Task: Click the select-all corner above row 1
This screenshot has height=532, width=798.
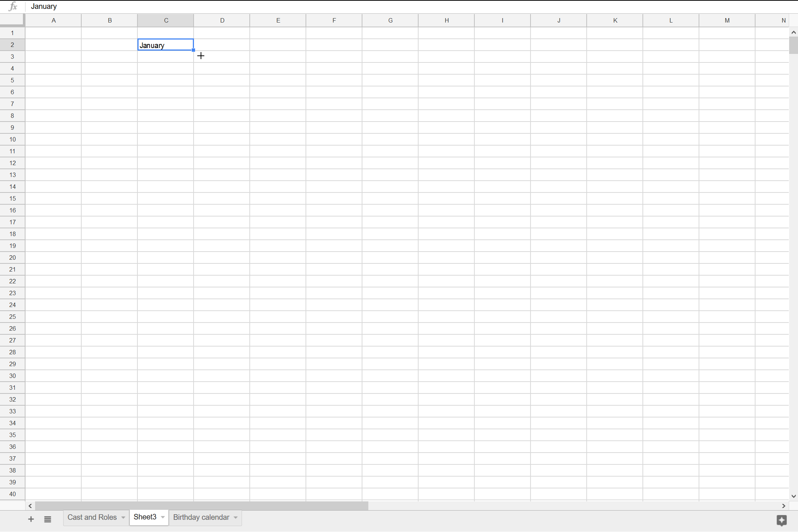Action: click(x=12, y=20)
